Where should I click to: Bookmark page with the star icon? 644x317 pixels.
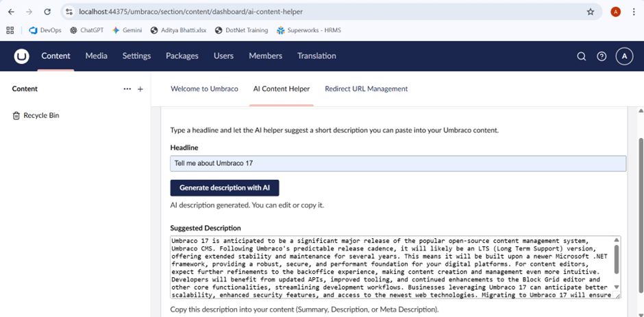pyautogui.click(x=591, y=12)
